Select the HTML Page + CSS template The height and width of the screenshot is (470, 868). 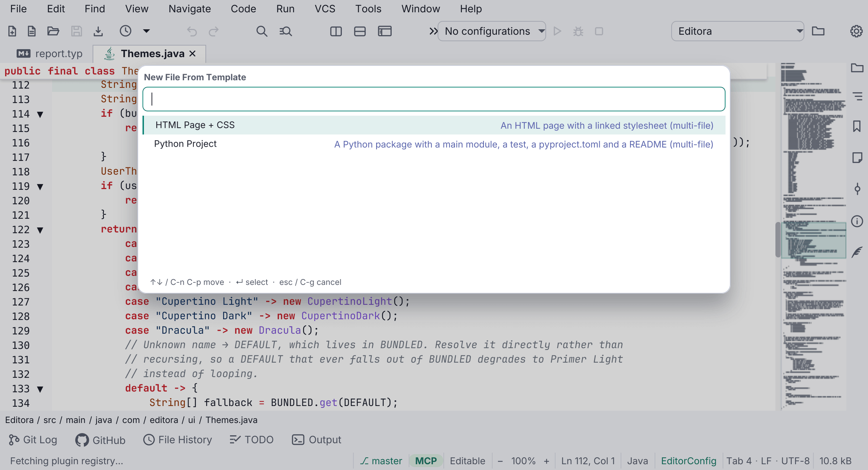[434, 125]
